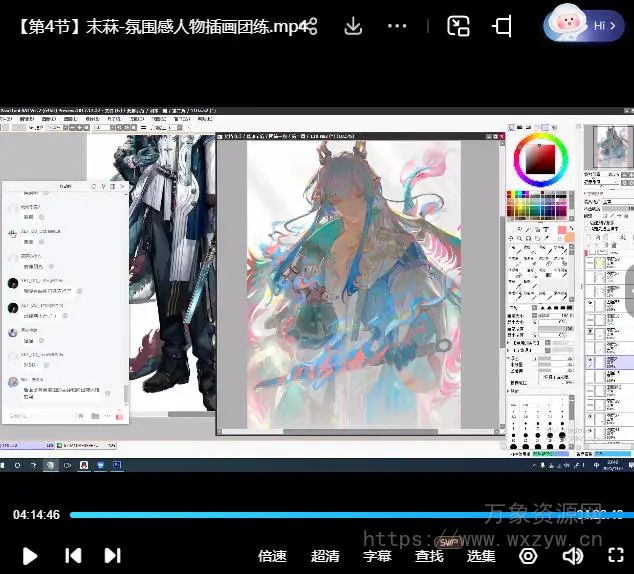The width and height of the screenshot is (634, 574).
Task: Open the 超清 video quality menu
Action: [325, 556]
